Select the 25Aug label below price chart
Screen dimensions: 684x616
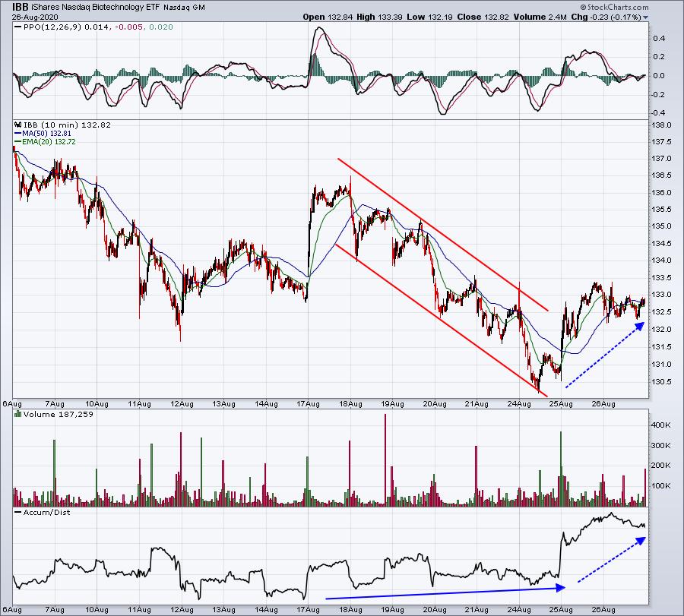(x=561, y=403)
